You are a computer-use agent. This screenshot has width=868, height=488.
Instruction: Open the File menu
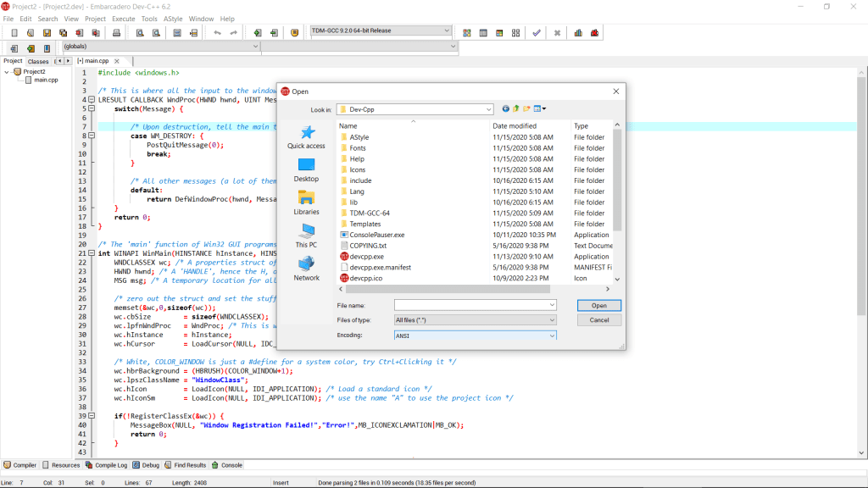point(8,19)
